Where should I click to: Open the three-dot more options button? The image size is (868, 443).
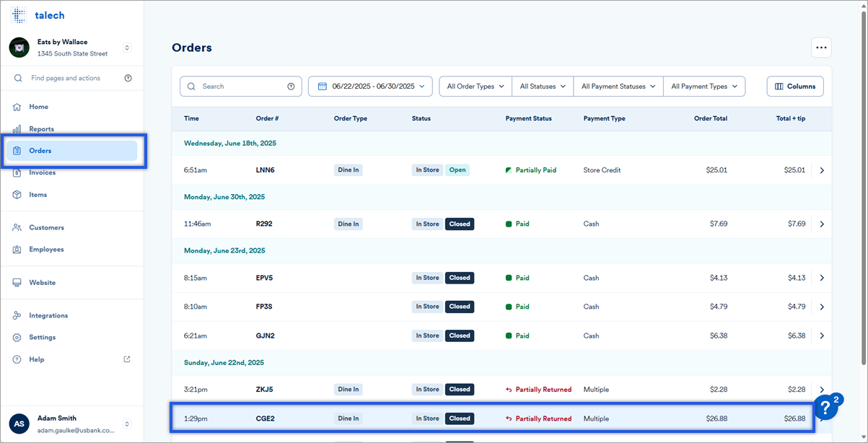tap(821, 48)
